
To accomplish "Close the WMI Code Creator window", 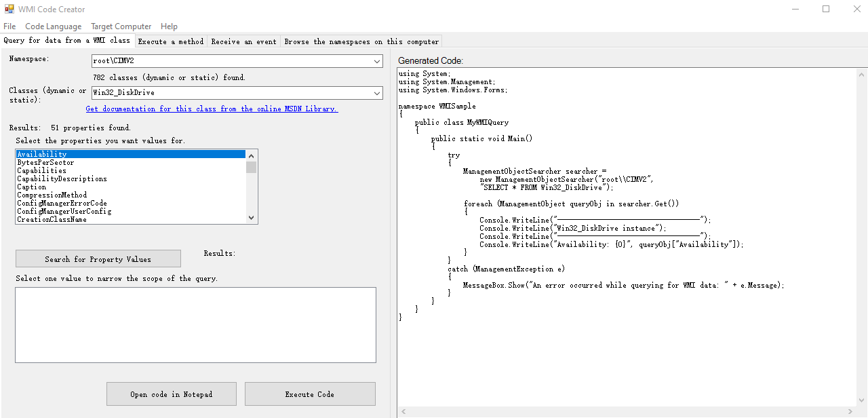I will 856,9.
